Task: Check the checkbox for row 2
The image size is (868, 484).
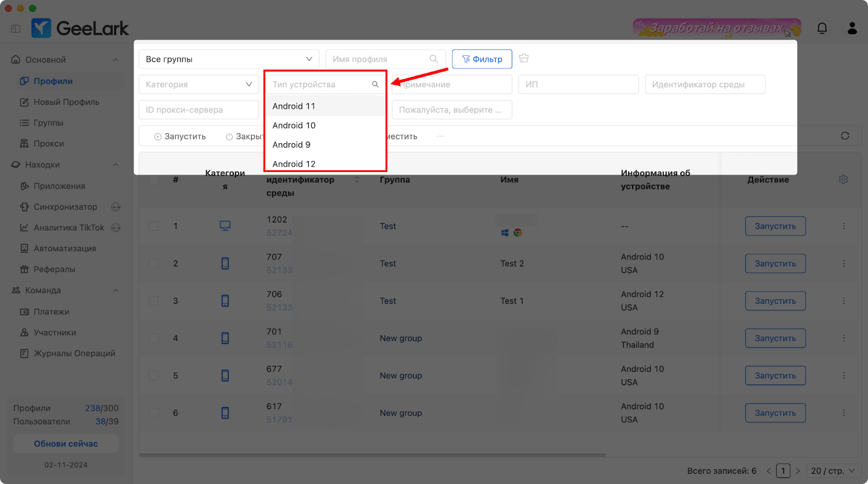Action: point(154,264)
